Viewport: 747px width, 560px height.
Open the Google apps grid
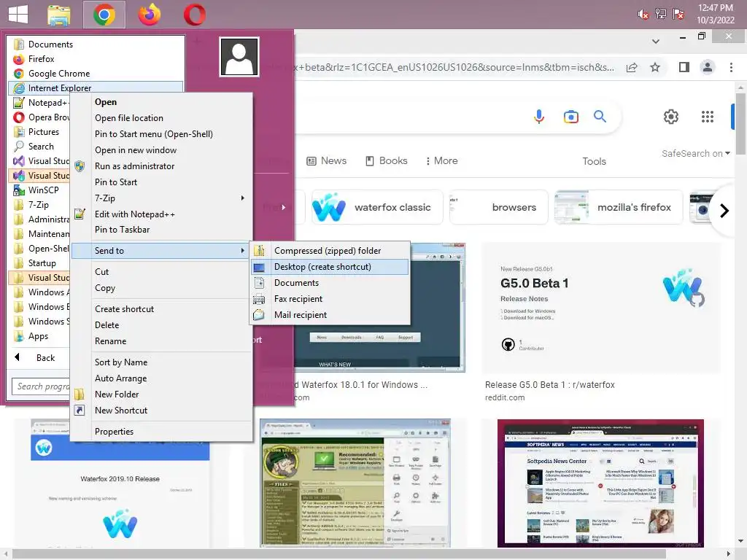pyautogui.click(x=708, y=117)
